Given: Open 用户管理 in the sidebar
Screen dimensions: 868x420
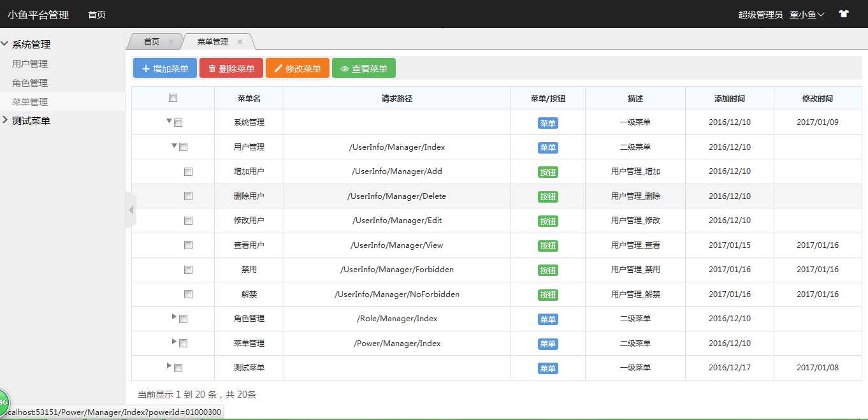Looking at the screenshot, I should (x=30, y=64).
